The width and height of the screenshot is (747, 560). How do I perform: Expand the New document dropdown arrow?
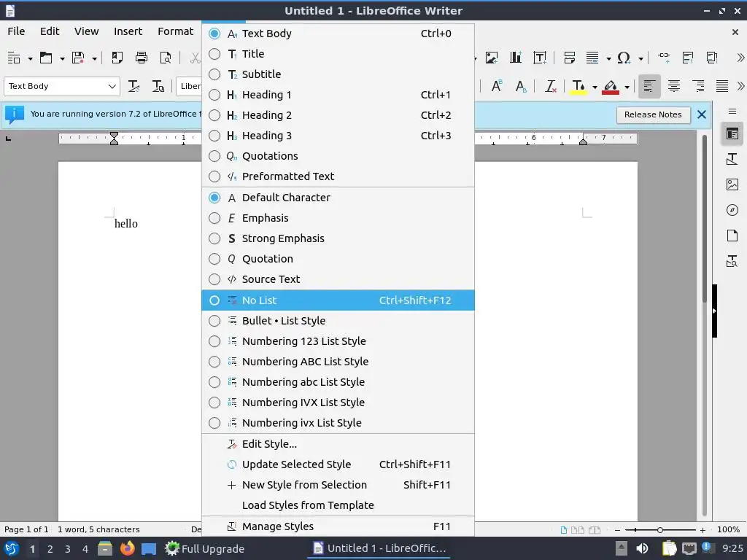coord(30,58)
